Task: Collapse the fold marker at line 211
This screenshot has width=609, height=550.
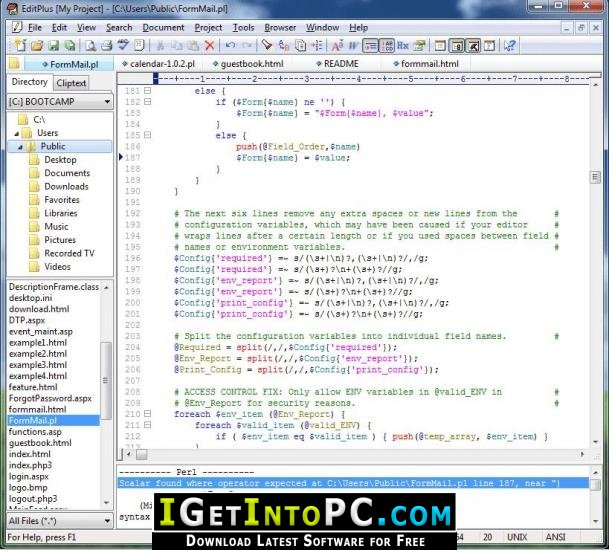Action: 148,425
